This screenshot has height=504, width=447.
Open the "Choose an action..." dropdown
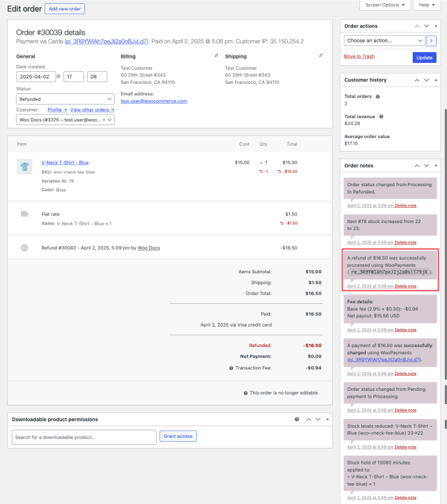[x=384, y=41]
